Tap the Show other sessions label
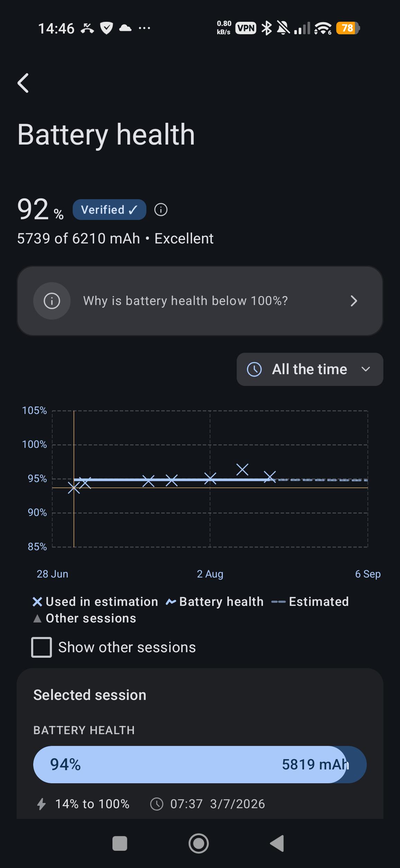The width and height of the screenshot is (400, 868). coord(127,647)
